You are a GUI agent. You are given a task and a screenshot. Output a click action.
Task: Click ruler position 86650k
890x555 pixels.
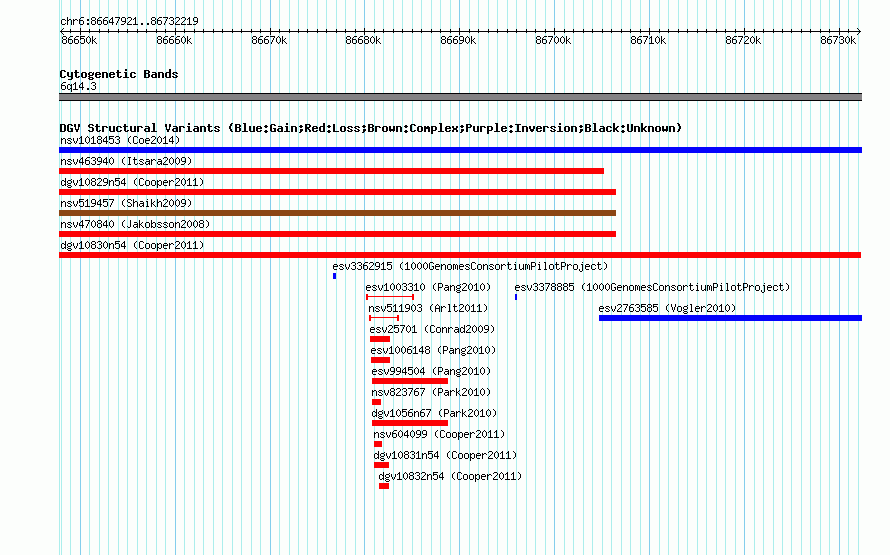[x=79, y=40]
